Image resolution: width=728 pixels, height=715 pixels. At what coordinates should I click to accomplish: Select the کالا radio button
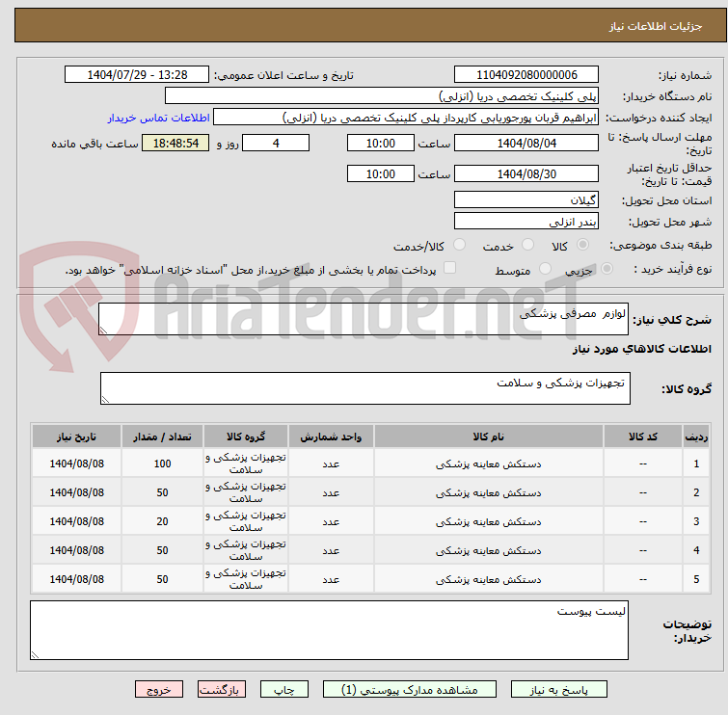[x=582, y=245]
